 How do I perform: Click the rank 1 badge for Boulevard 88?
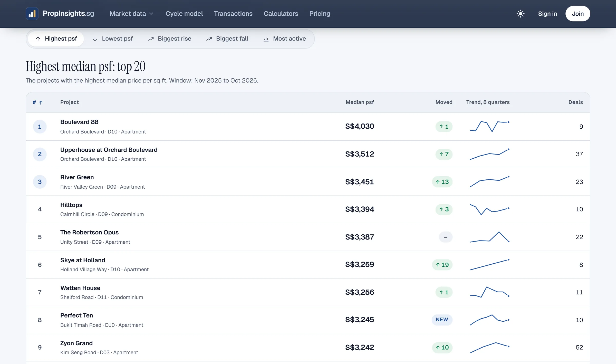coord(40,127)
